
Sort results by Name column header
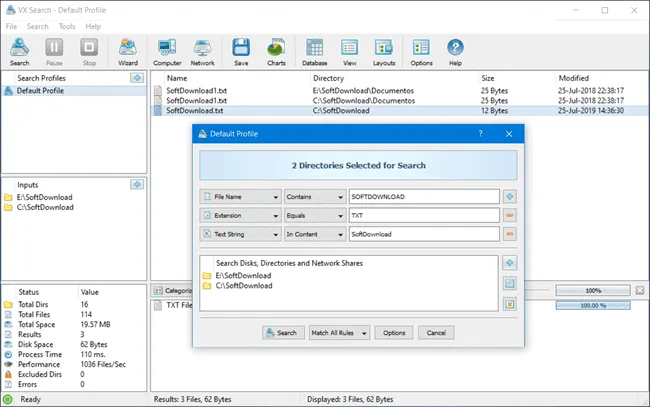point(177,78)
